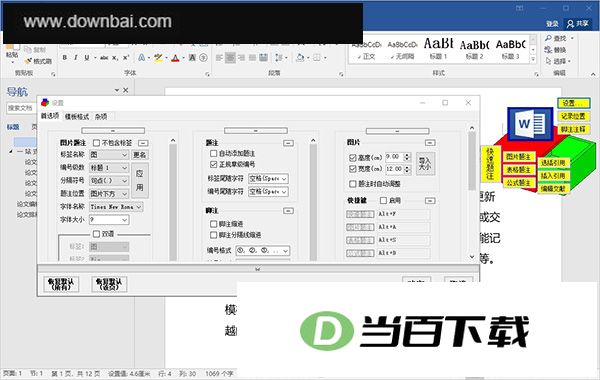Open Navigation pane options dropdown arrow

[x=117, y=90]
